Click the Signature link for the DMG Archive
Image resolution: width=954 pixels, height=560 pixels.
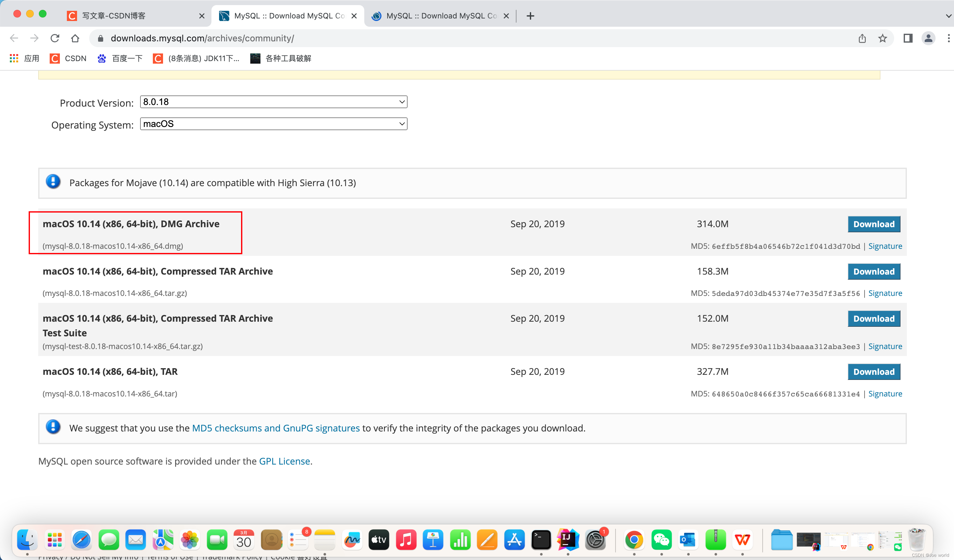tap(885, 246)
